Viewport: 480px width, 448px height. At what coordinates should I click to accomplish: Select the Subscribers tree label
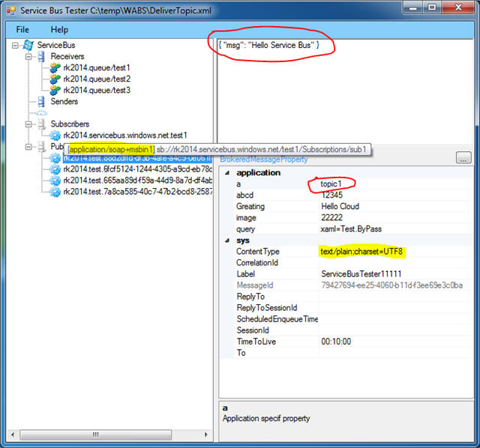coord(70,124)
